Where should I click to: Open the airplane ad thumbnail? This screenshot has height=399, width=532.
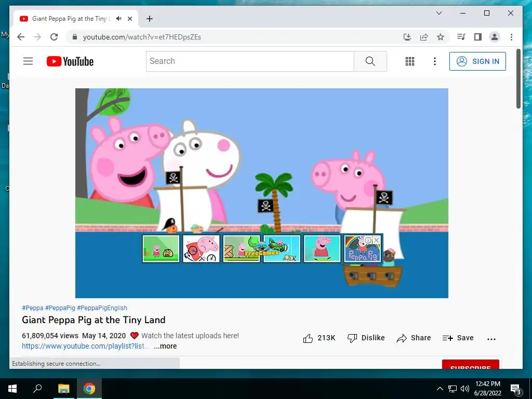(x=282, y=249)
